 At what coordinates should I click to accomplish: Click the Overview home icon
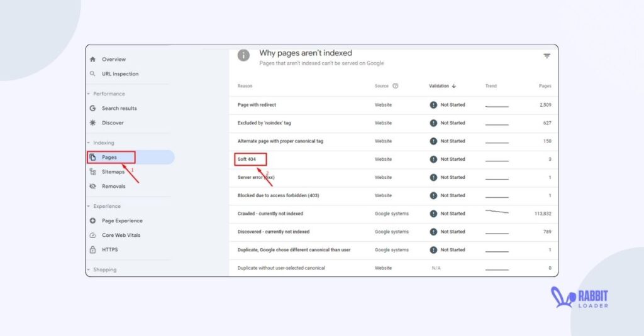(x=93, y=60)
